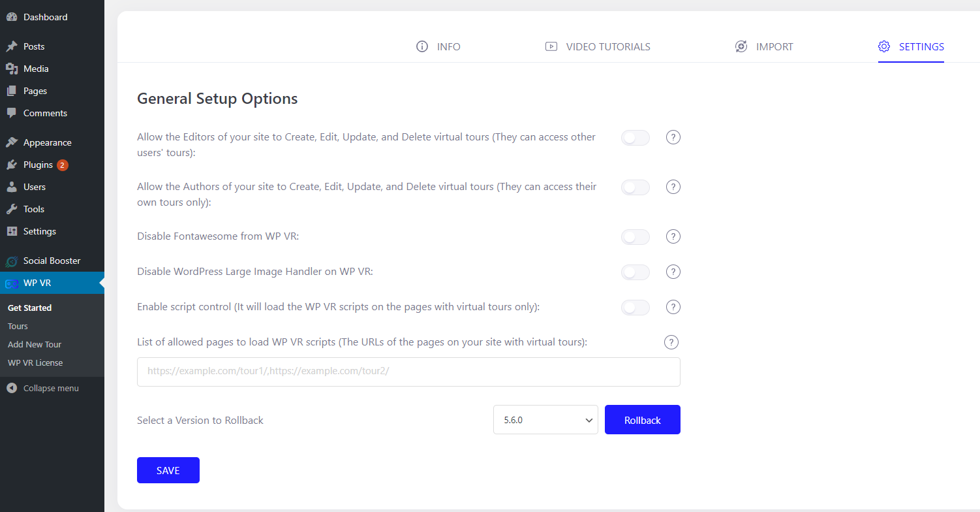Screen dimensions: 980x512
Task: Focus the allowed pages URL input field
Action: click(408, 372)
